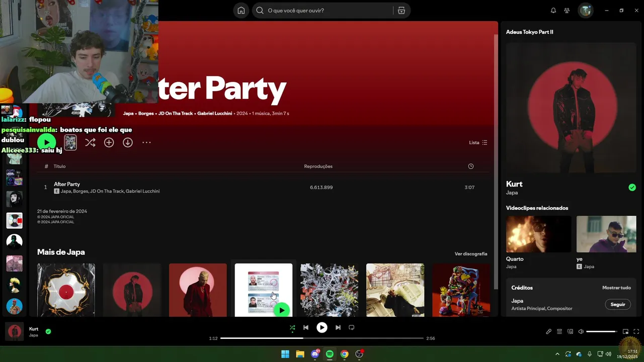This screenshot has width=644, height=362.
Task: Open library playlist with yin-yang style cover
Action: pyautogui.click(x=15, y=221)
